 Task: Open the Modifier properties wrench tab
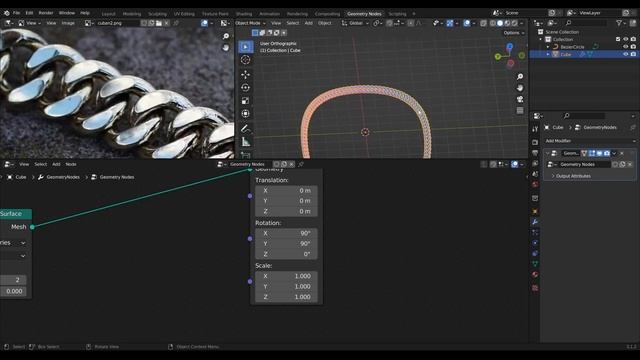pos(535,222)
